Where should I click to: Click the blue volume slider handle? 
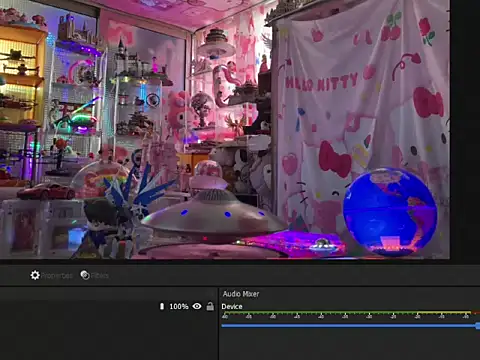[478, 326]
